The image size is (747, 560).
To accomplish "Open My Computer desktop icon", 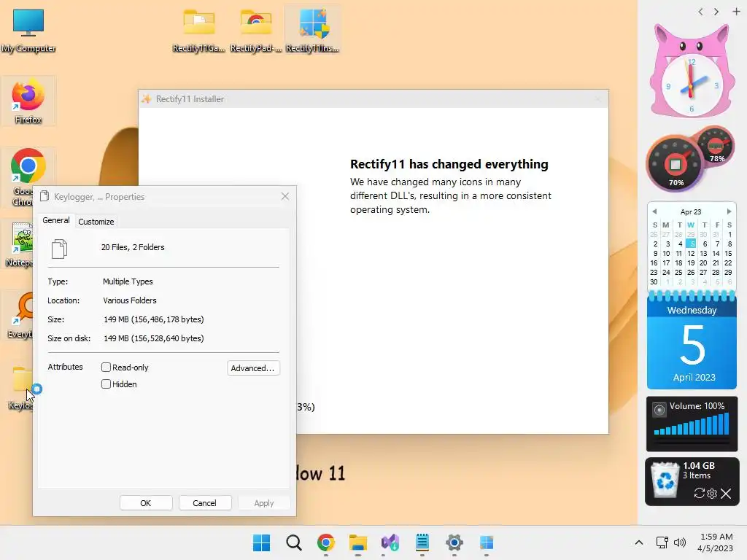I will 28,31.
